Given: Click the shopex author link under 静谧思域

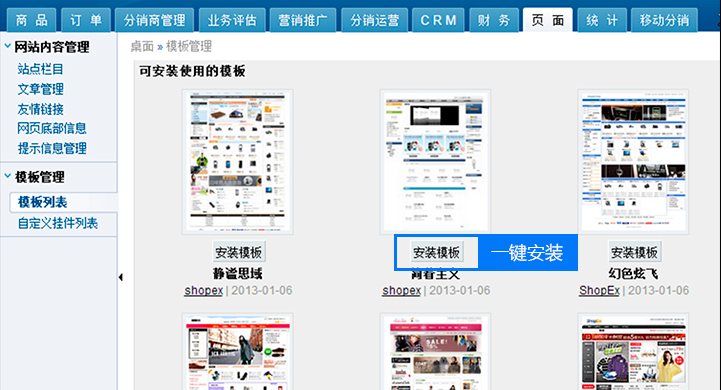Looking at the screenshot, I should (204, 291).
